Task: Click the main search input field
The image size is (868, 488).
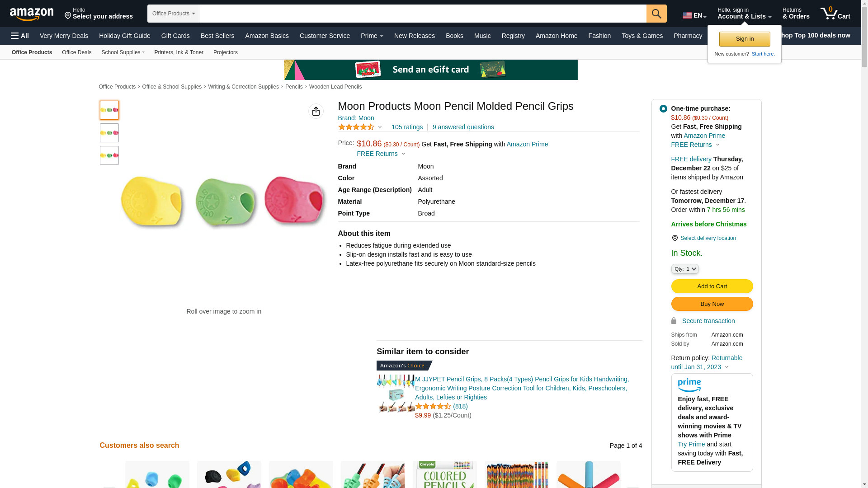Action: click(x=422, y=14)
